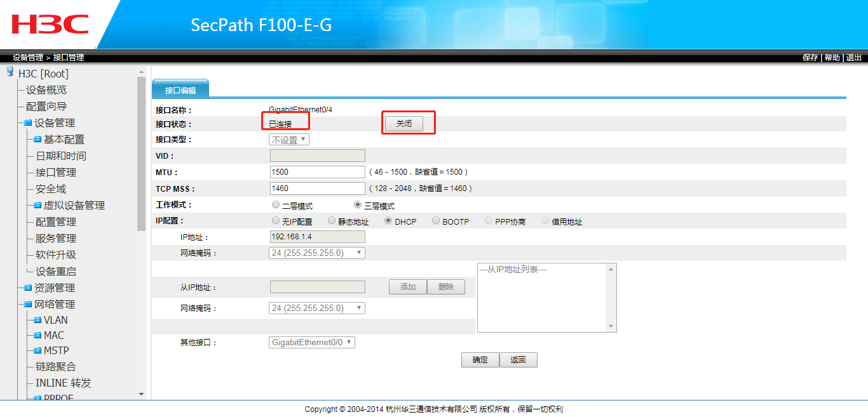Screen dimensions: 868x417
Task: Click the 帮助 link in header
Action: tap(832, 58)
